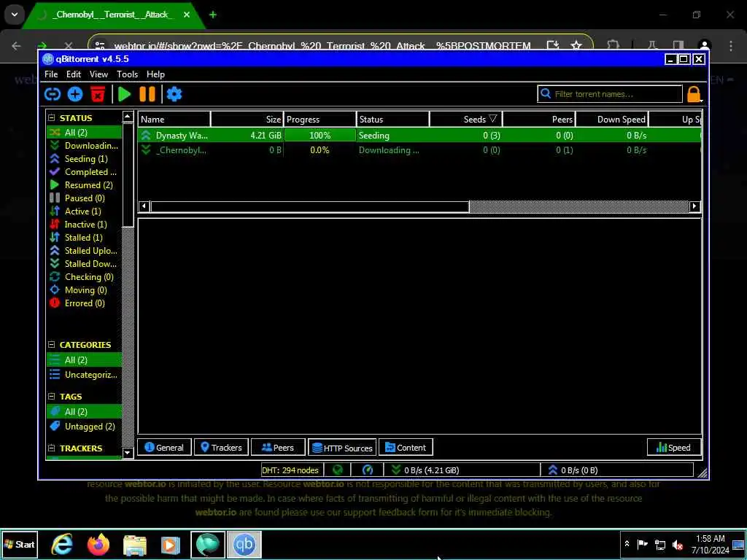Image resolution: width=747 pixels, height=560 pixels.
Task: Switch to the HTTP Sources tab
Action: [x=342, y=448]
